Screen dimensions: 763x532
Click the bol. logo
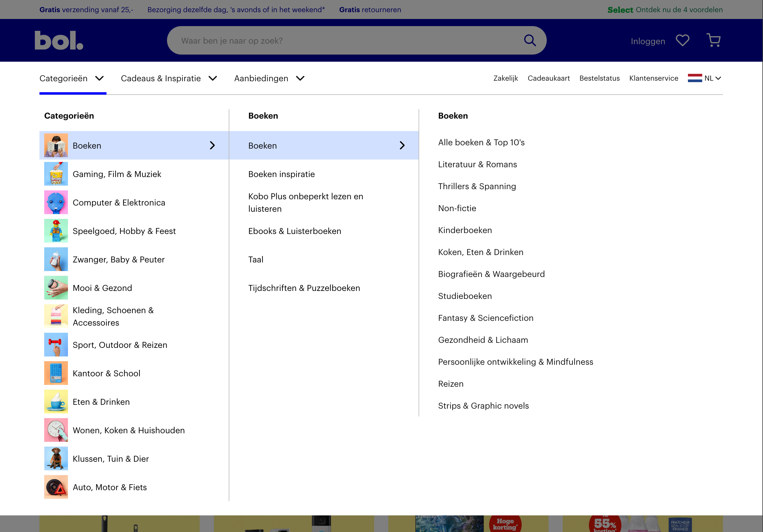pyautogui.click(x=58, y=40)
